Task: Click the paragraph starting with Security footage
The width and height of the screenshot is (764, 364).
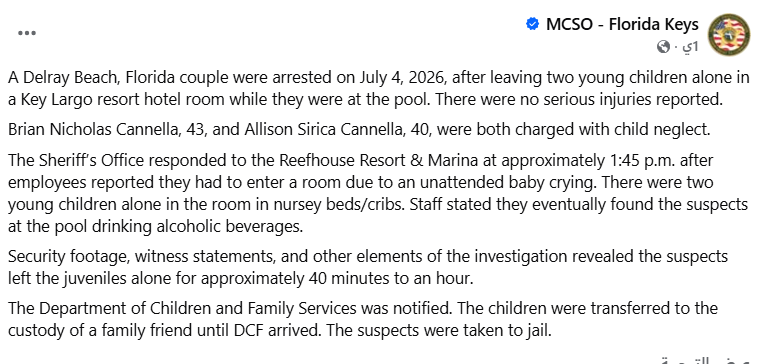Action: coord(368,268)
